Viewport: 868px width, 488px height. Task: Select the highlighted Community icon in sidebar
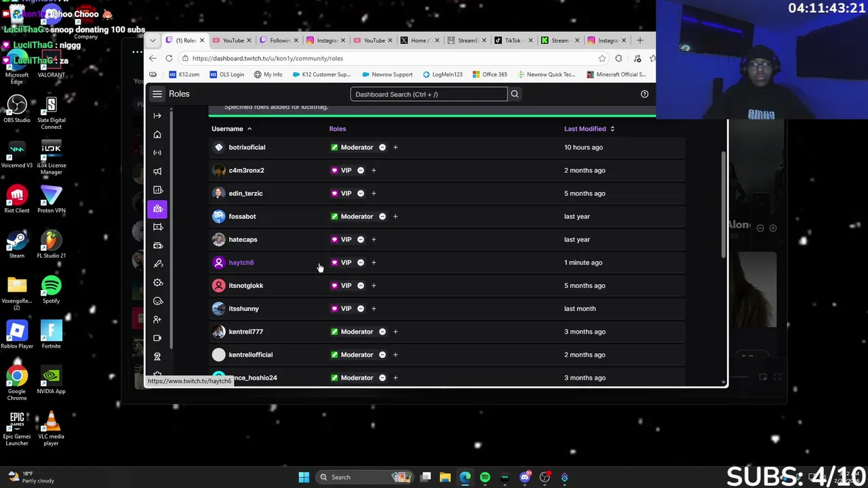point(157,209)
